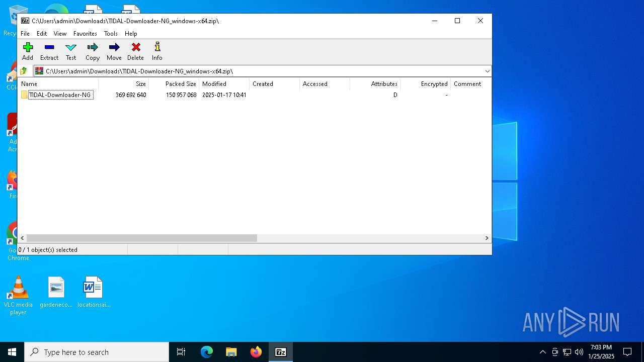This screenshot has width=644, height=362.
Task: Select the TIDAL-Downloader-NG folder icon
Action: (x=24, y=95)
